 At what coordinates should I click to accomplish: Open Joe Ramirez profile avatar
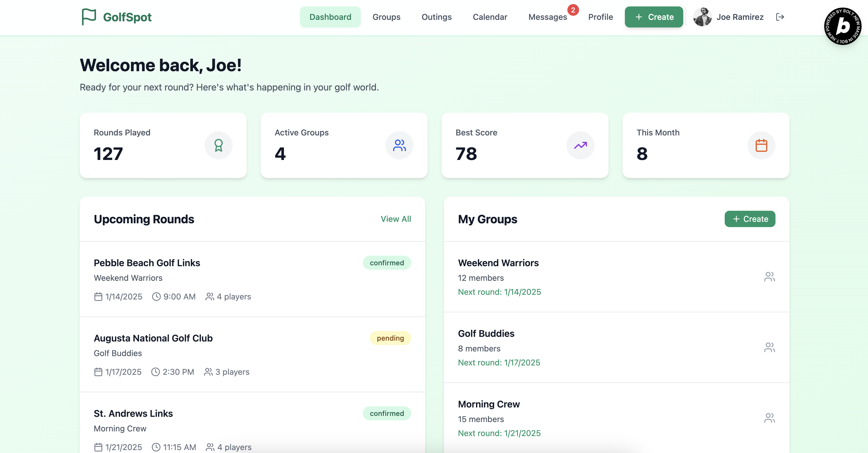point(702,17)
